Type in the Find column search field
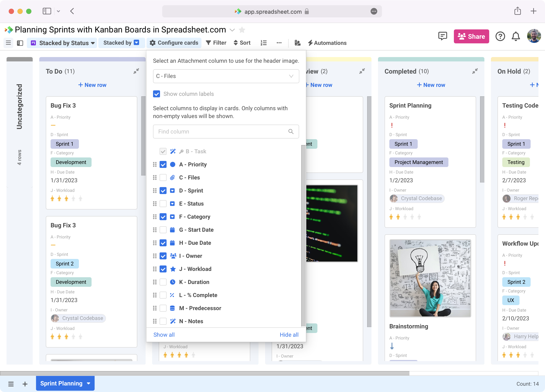The width and height of the screenshot is (545, 392). pyautogui.click(x=221, y=132)
